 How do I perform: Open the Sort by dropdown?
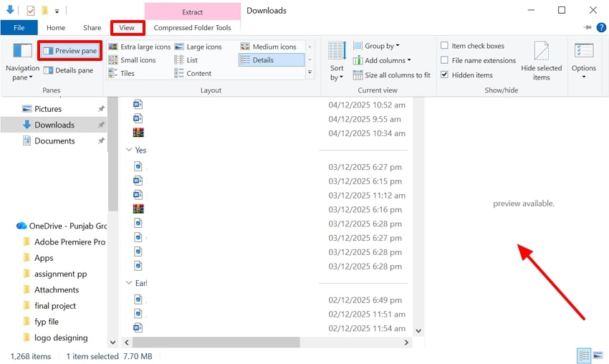coord(337,62)
